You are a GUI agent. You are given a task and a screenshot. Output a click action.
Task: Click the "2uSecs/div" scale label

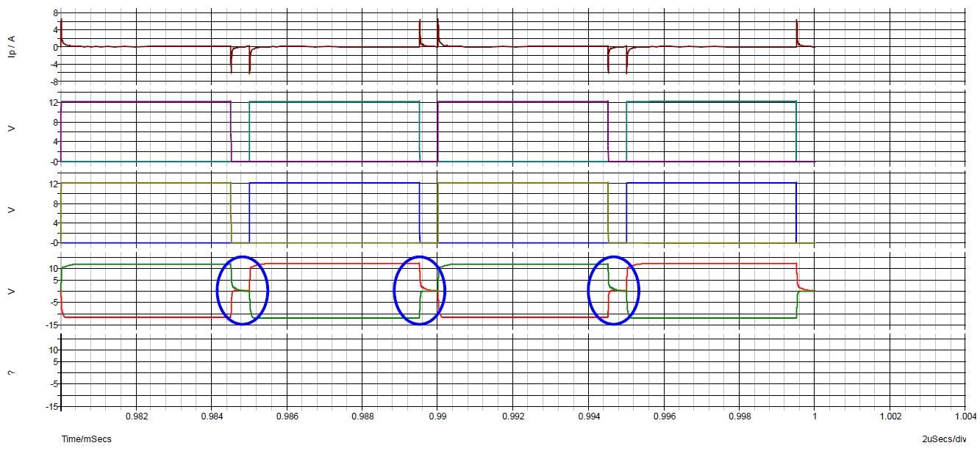tap(943, 439)
